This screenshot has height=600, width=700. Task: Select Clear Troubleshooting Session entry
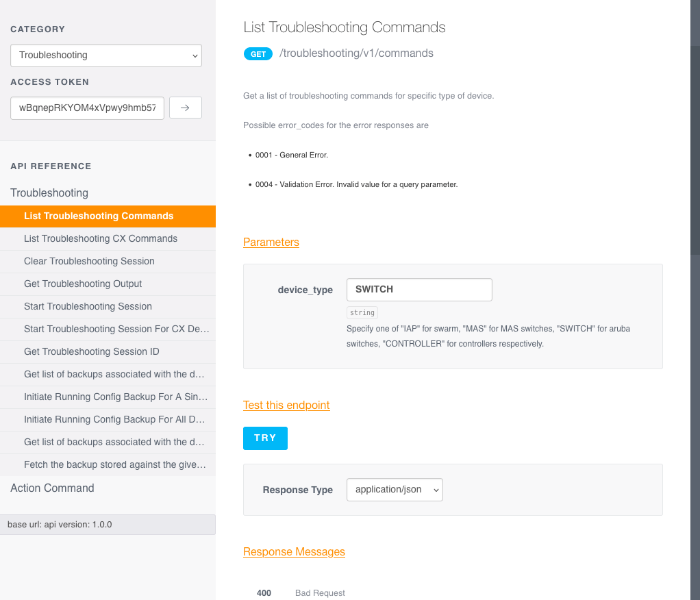pos(89,262)
